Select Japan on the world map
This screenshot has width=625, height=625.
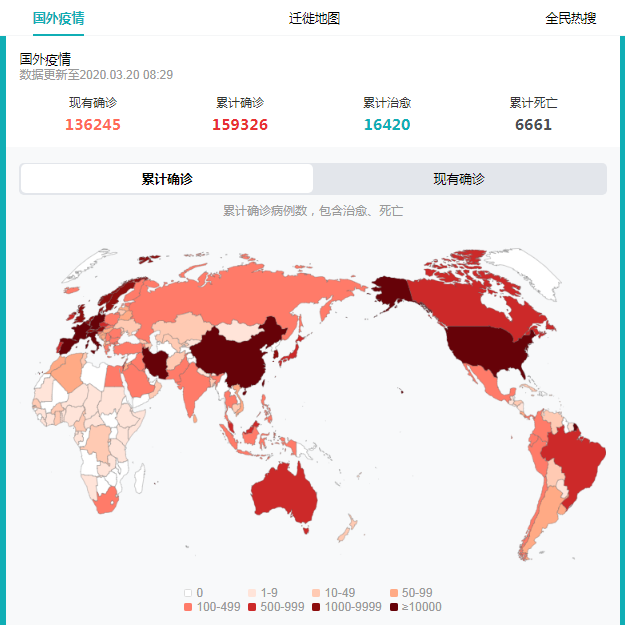(293, 352)
